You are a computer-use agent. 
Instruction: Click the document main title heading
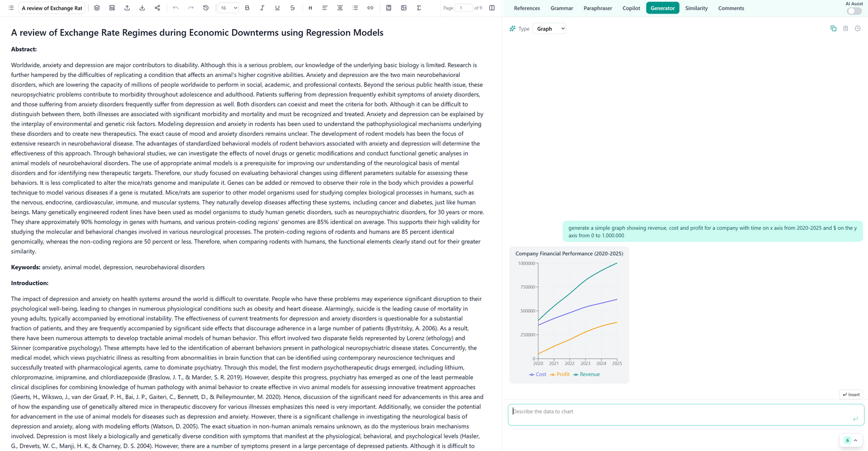pyautogui.click(x=197, y=33)
